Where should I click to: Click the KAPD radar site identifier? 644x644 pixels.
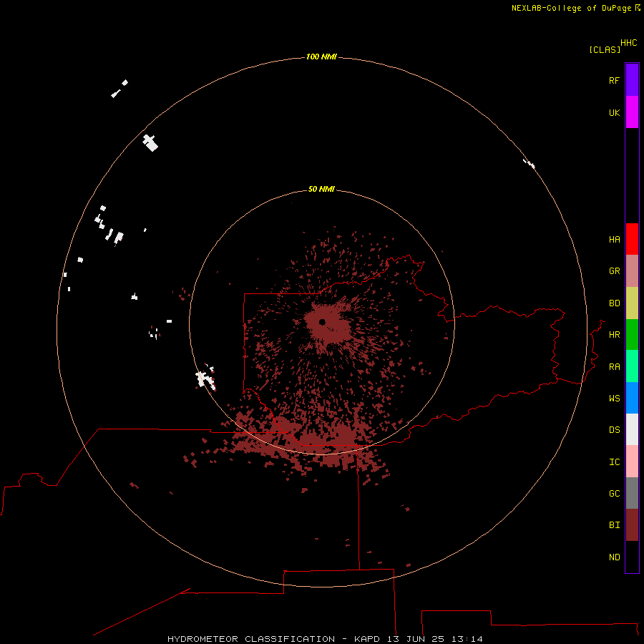click(x=367, y=639)
